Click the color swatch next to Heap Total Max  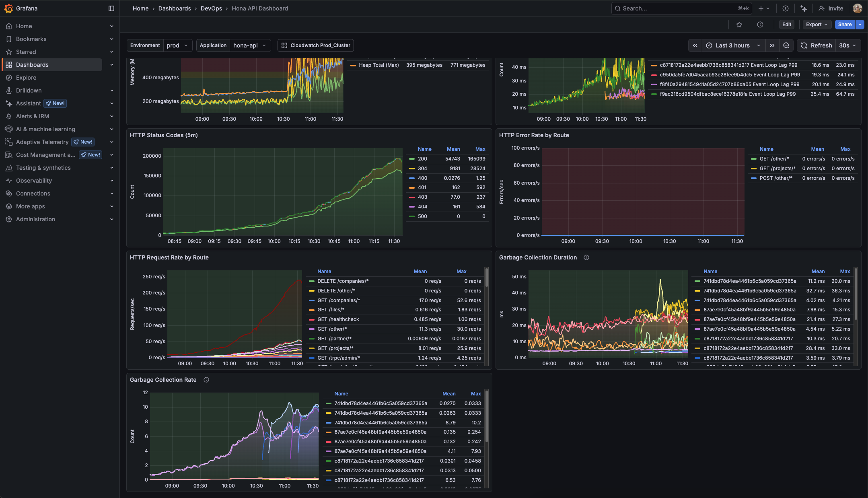click(x=353, y=65)
